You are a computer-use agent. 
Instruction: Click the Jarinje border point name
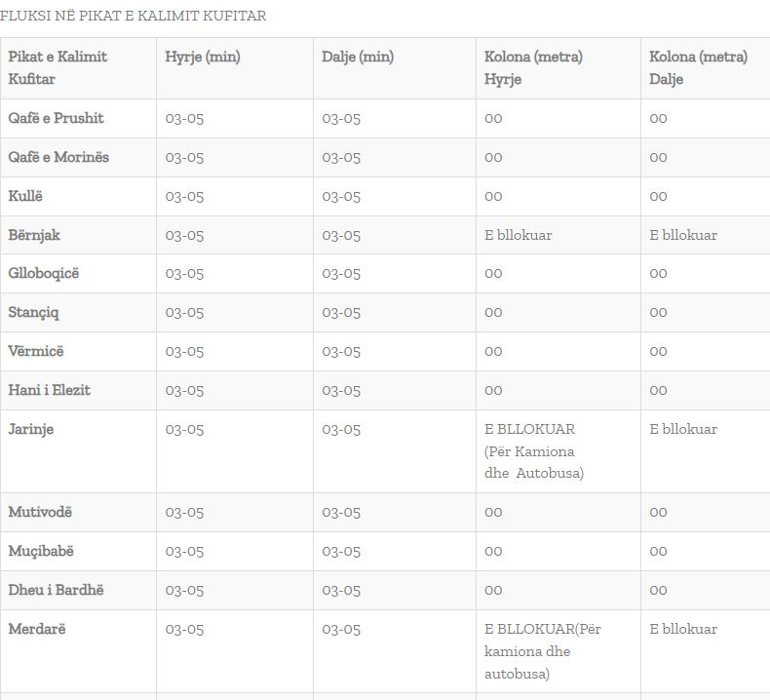pos(31,429)
